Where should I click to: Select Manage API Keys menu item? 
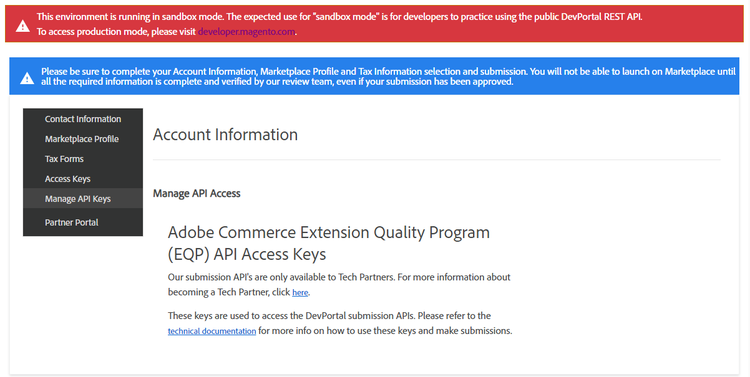click(83, 199)
